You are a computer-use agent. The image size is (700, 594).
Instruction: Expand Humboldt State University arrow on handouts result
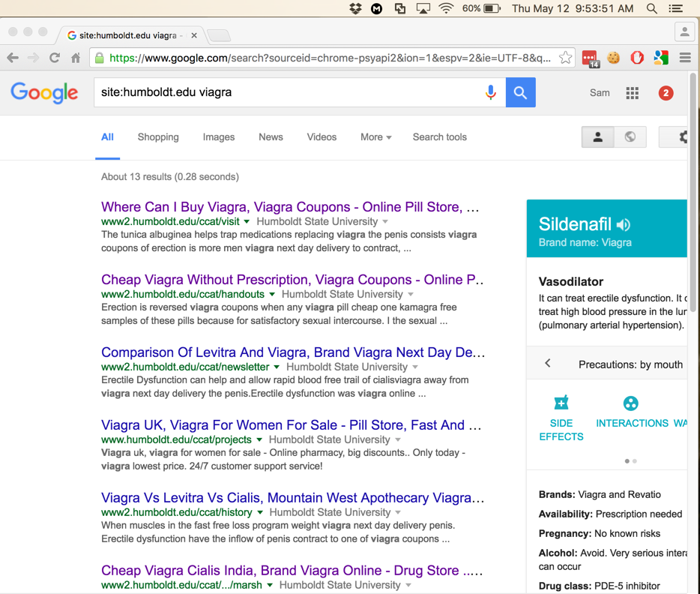point(410,294)
